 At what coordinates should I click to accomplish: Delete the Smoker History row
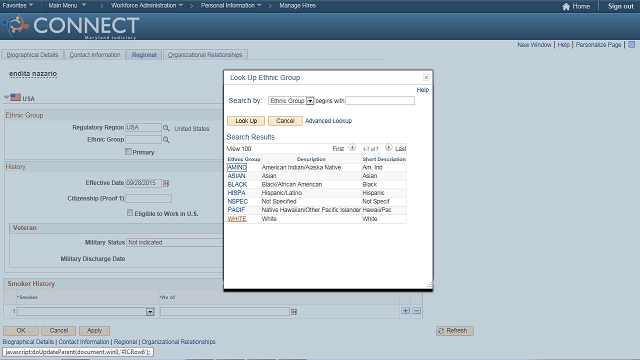(416, 311)
